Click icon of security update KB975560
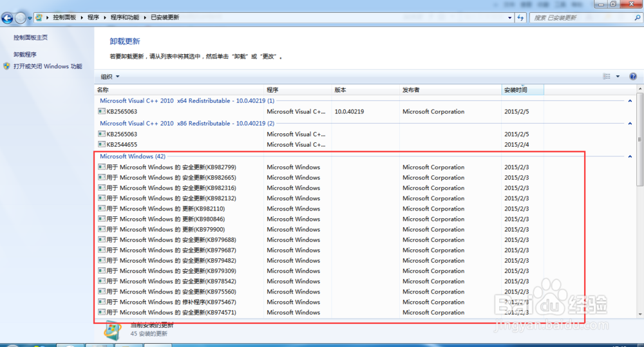 (102, 291)
